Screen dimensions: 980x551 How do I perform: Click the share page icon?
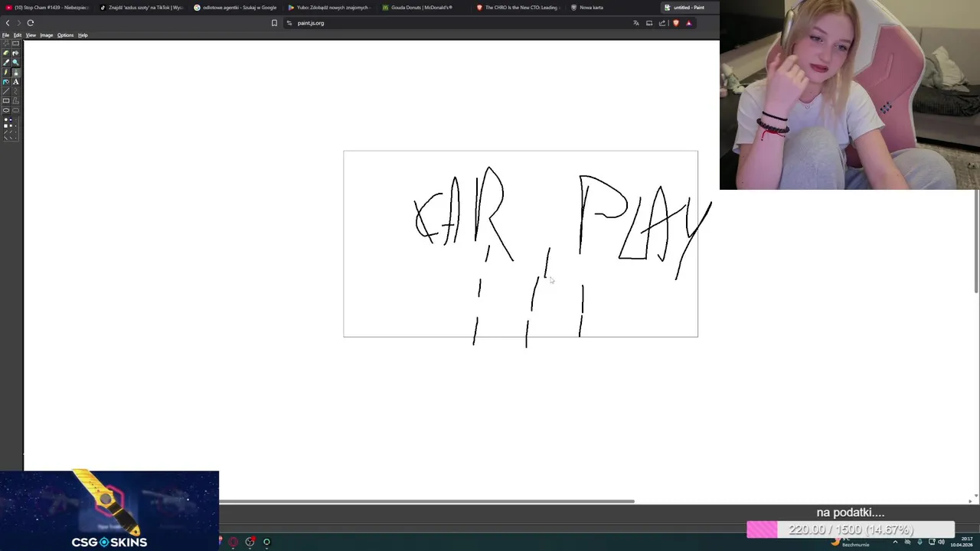point(662,23)
